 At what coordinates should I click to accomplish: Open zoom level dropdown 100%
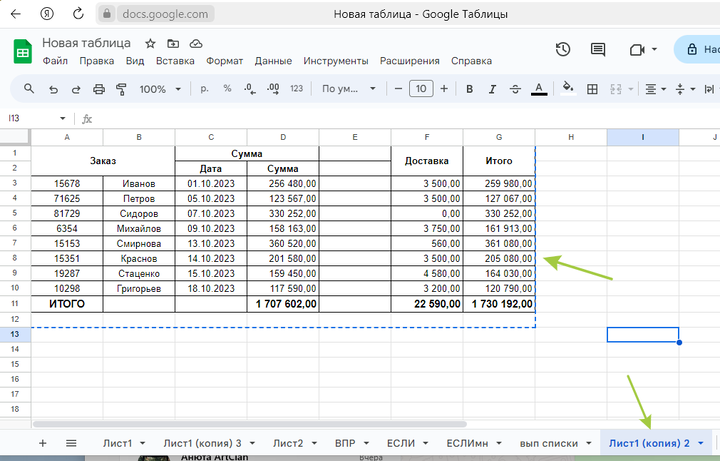(x=160, y=89)
